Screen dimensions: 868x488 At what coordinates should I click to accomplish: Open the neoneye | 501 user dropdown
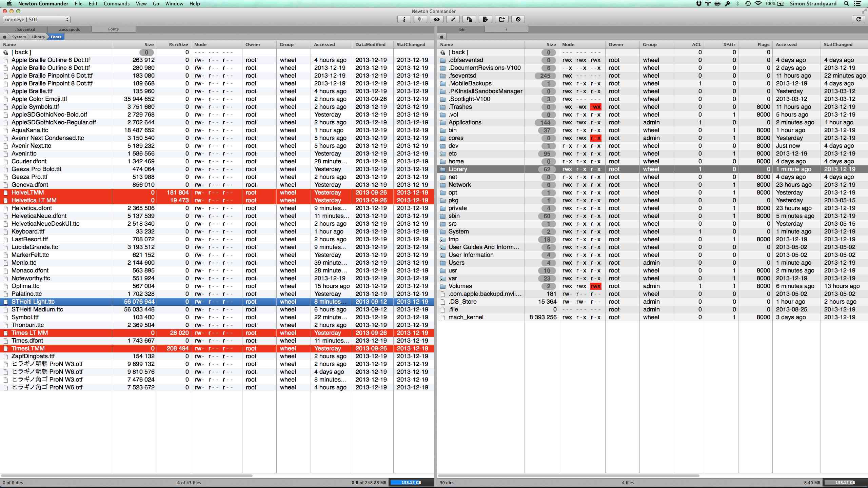[x=37, y=20]
